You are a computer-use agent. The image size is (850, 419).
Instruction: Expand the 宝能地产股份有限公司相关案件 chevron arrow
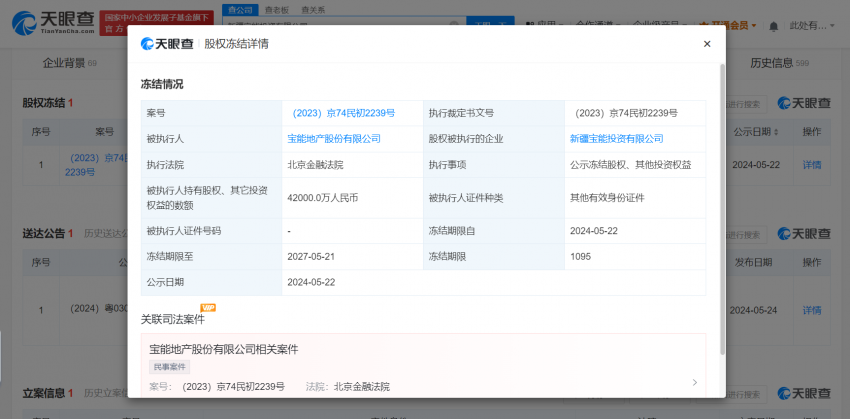click(694, 382)
